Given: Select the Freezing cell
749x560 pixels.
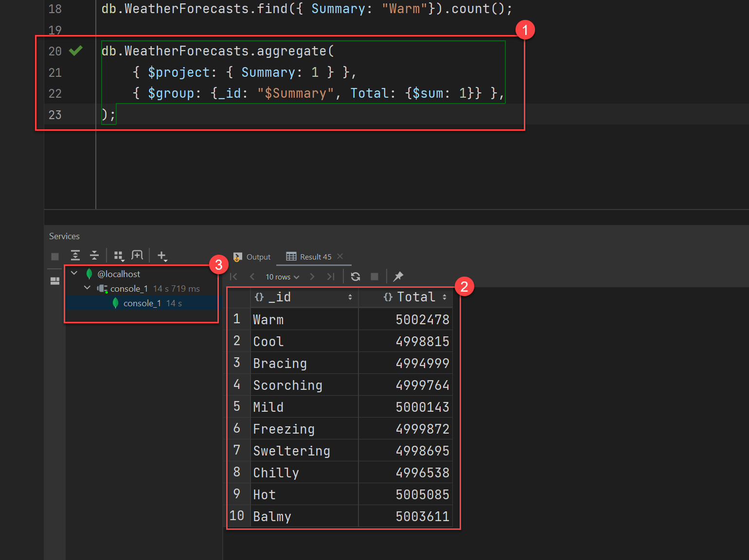Looking at the screenshot, I should point(304,429).
